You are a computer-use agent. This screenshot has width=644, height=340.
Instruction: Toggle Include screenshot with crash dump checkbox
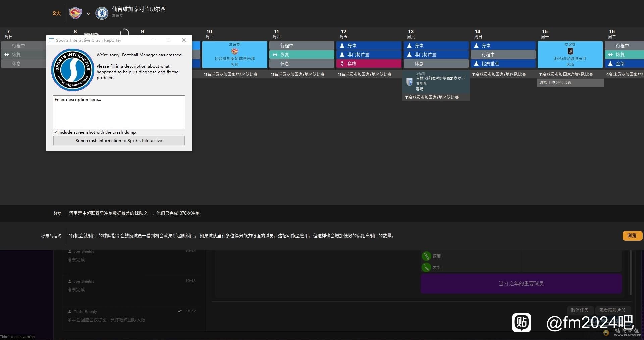coord(55,132)
